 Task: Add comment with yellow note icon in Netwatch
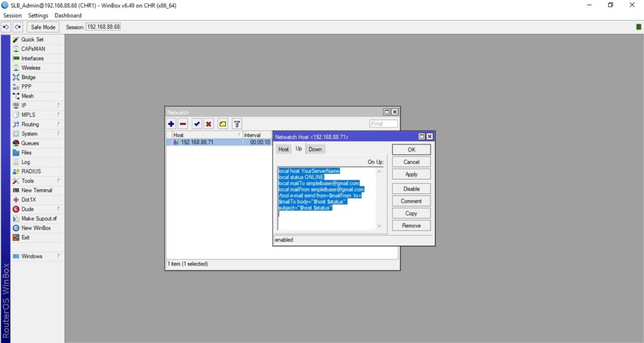pyautogui.click(x=223, y=124)
